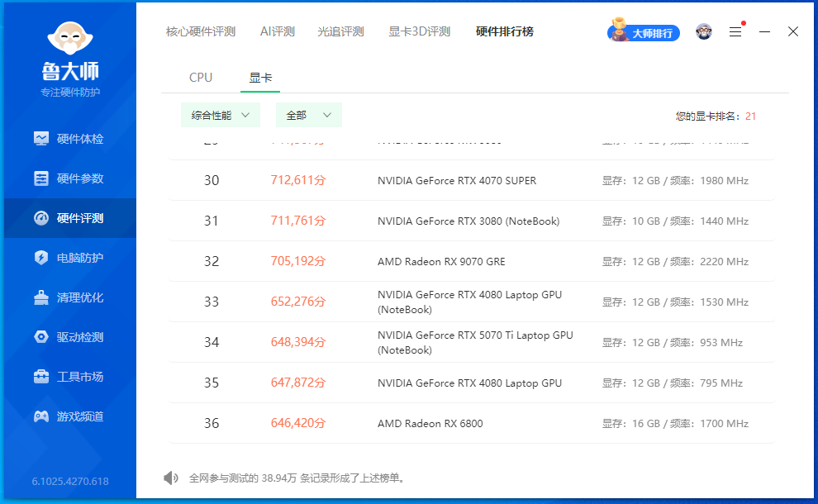Click the trophy icon on 大师排行
Viewport: 818px width, 504px height.
pyautogui.click(x=619, y=29)
